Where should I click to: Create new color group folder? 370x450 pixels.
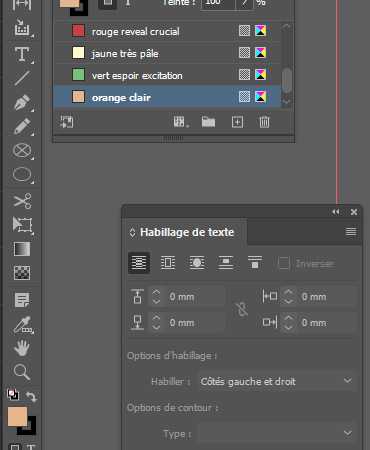coord(208,122)
